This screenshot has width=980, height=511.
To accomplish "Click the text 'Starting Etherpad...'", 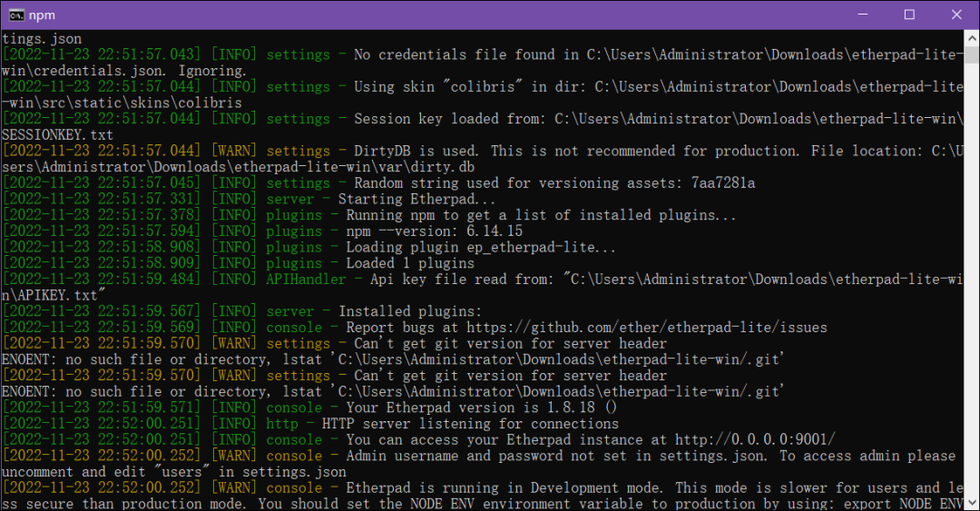I will click(416, 199).
